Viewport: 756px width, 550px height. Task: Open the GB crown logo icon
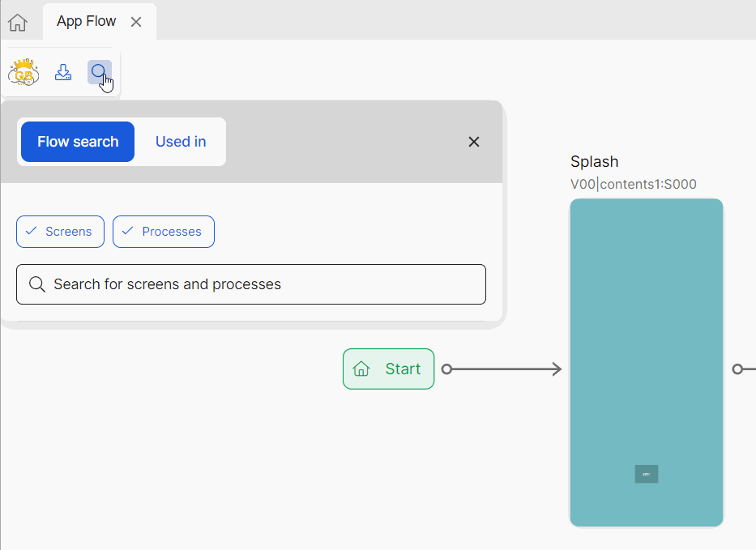pos(23,73)
